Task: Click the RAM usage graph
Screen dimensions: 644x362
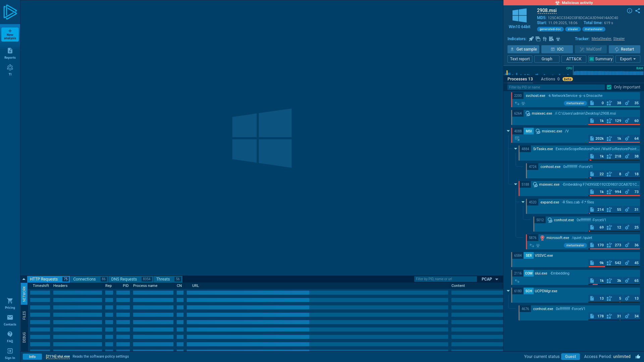Action: click(608, 71)
